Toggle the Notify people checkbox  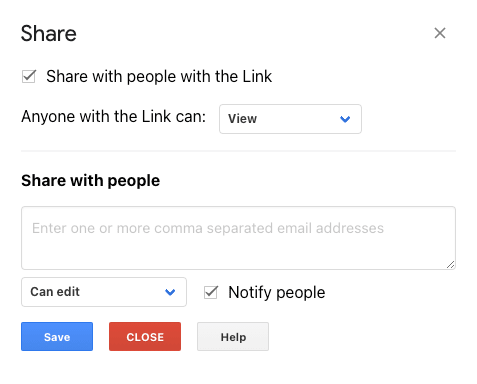pyautogui.click(x=211, y=292)
